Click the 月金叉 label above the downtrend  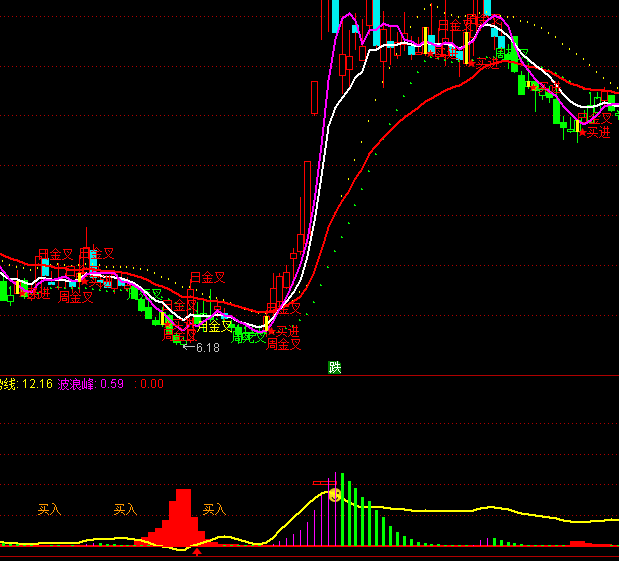(x=208, y=277)
